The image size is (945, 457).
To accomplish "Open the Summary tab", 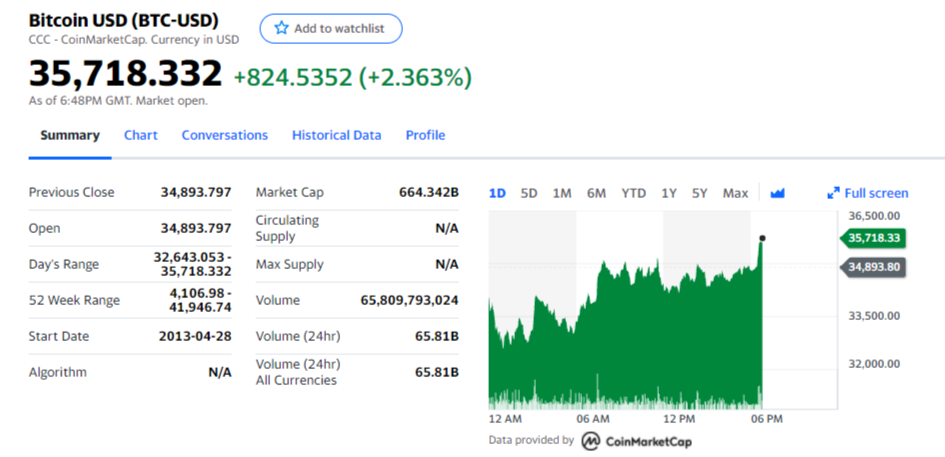I will [x=70, y=135].
